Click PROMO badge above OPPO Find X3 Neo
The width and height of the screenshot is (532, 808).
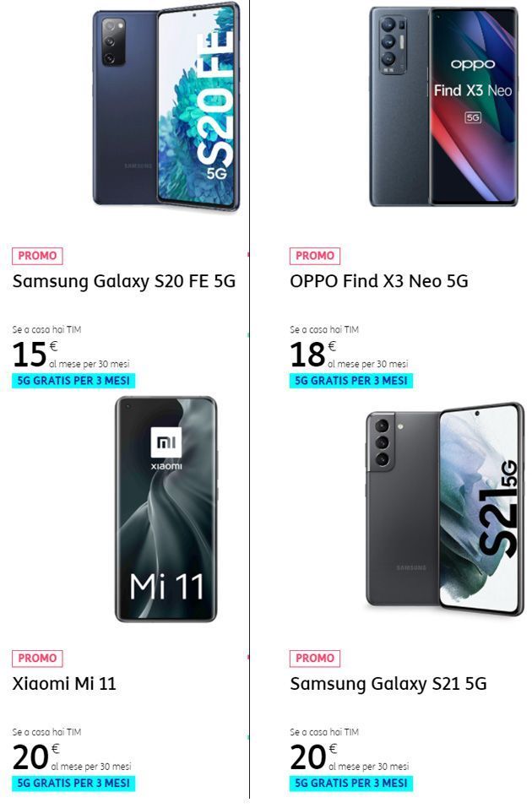click(314, 256)
